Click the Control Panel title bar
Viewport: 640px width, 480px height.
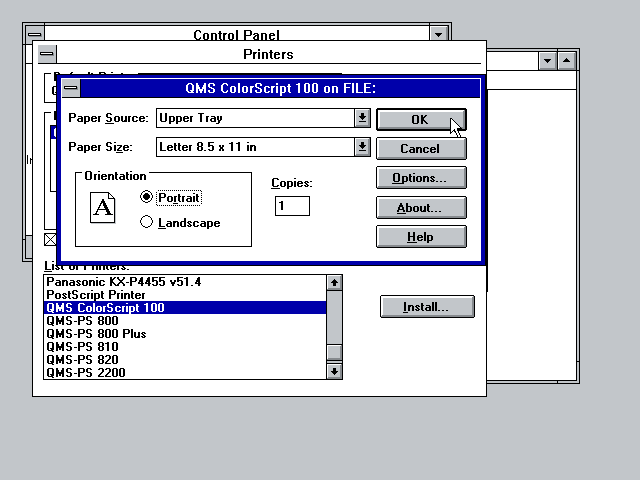(x=237, y=34)
